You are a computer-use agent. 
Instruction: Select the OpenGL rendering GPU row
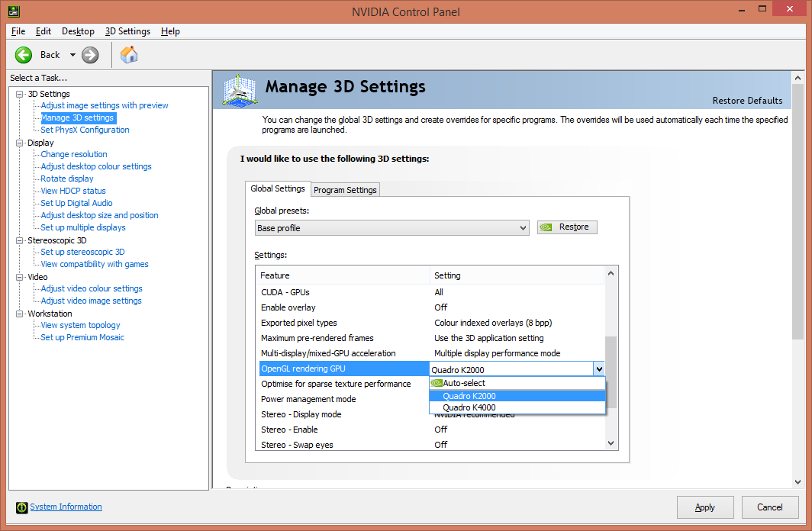pyautogui.click(x=344, y=368)
